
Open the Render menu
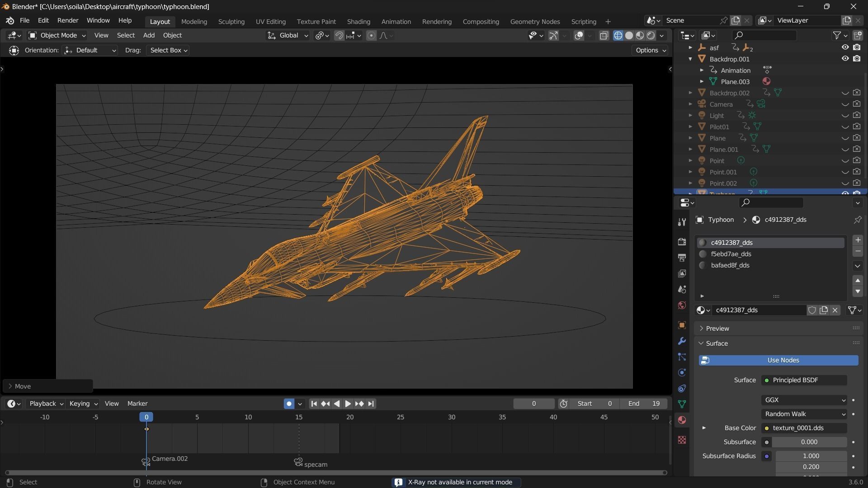point(68,21)
